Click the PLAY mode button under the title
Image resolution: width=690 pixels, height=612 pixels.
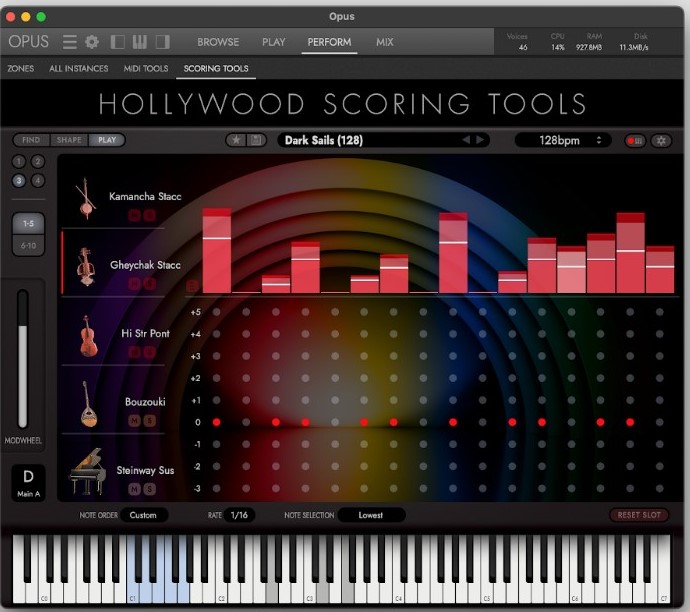107,140
